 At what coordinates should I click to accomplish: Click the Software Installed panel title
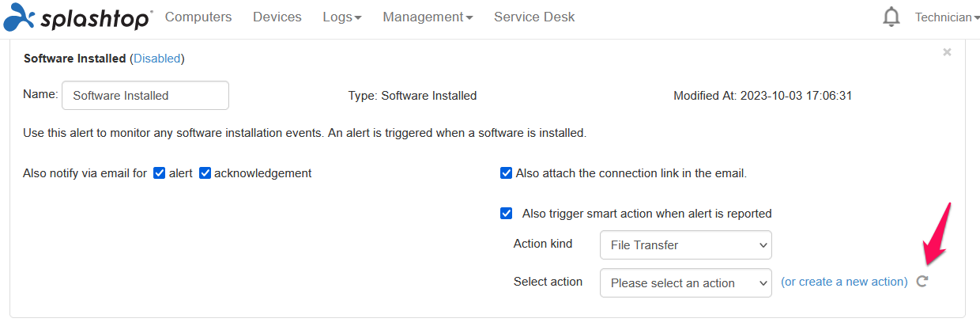(x=75, y=59)
